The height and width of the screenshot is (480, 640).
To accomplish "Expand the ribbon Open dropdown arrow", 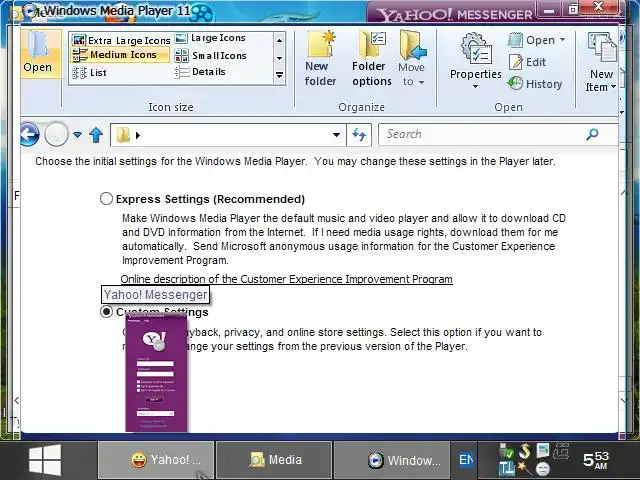I will coord(562,40).
